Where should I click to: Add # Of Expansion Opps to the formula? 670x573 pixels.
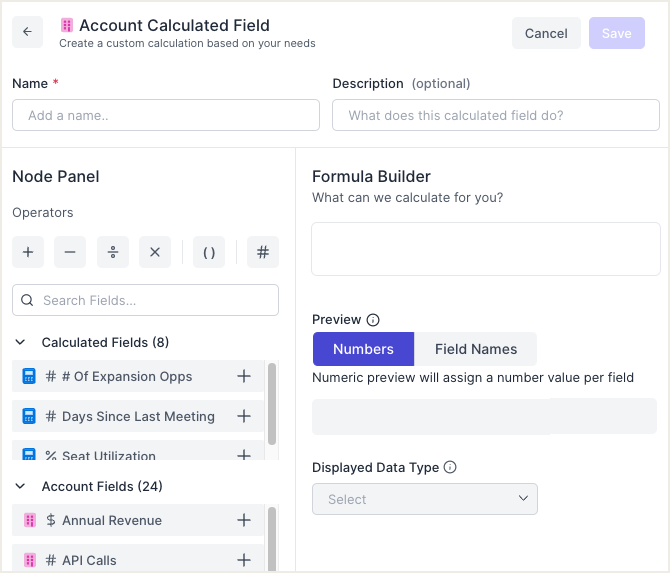pos(244,376)
